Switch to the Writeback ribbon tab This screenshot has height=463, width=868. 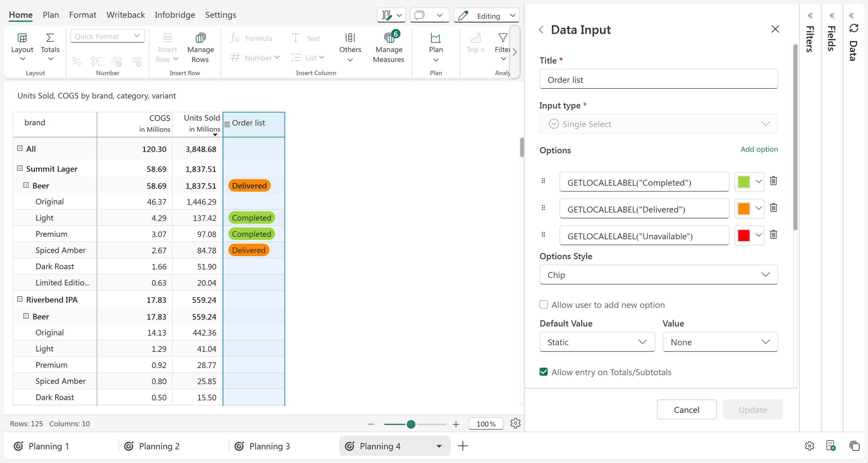(x=125, y=15)
